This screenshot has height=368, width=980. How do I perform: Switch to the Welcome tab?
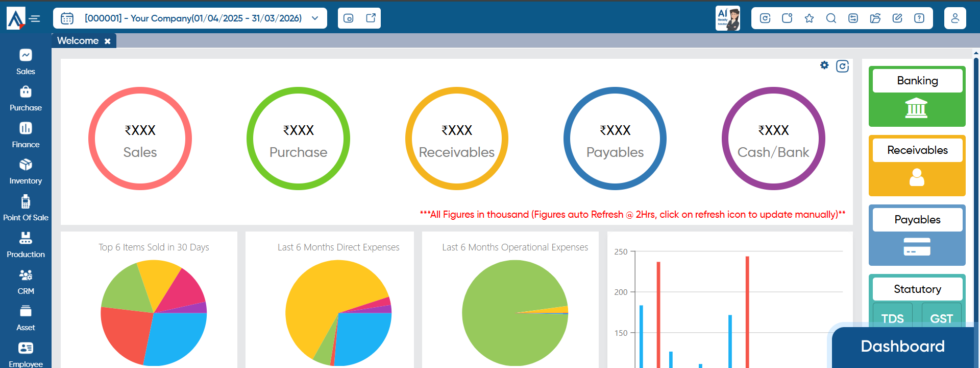coord(78,41)
